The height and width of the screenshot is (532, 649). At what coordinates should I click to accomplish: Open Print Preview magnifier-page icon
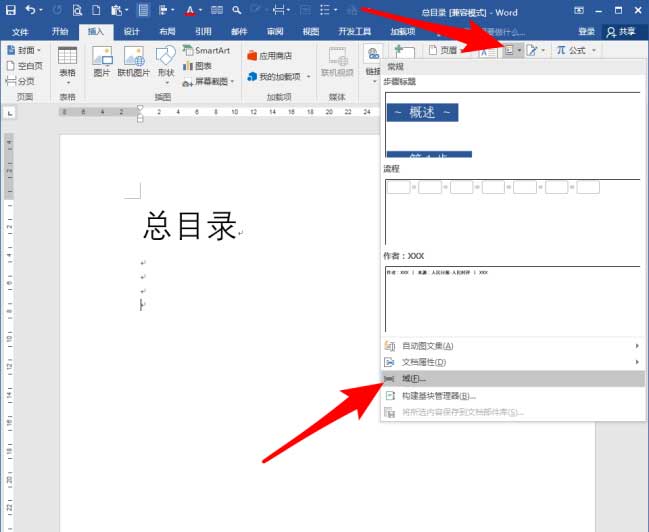point(77,10)
